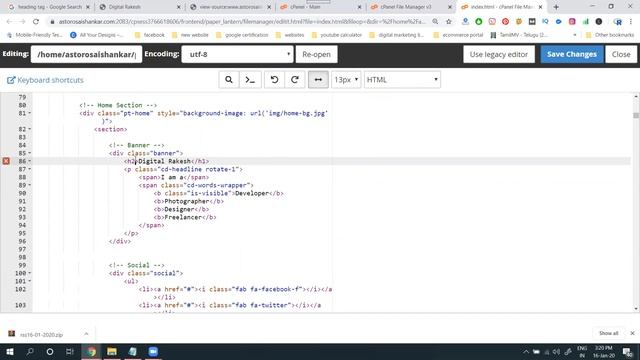Collapse code fold at line 85
This screenshot has height=360, width=640.
click(x=30, y=153)
